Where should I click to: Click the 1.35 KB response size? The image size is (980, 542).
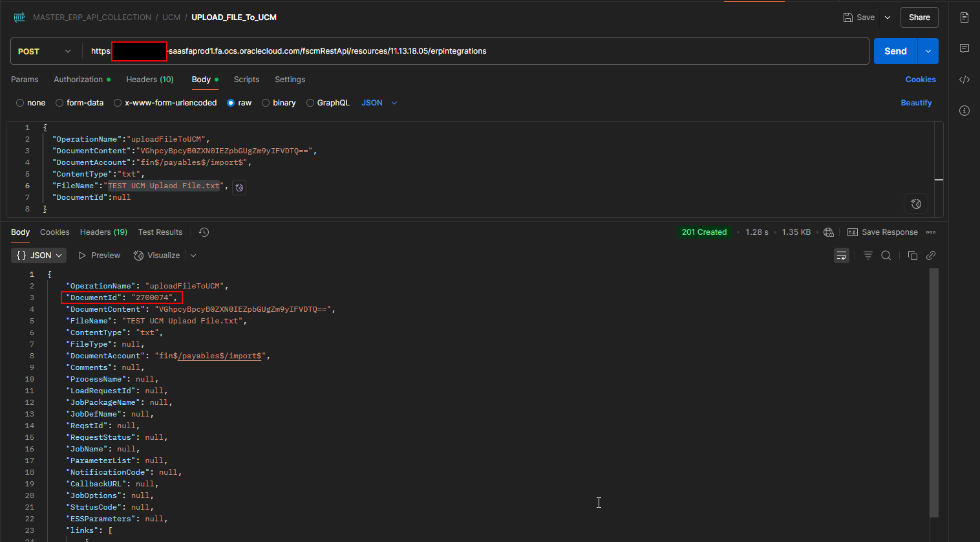coord(796,232)
